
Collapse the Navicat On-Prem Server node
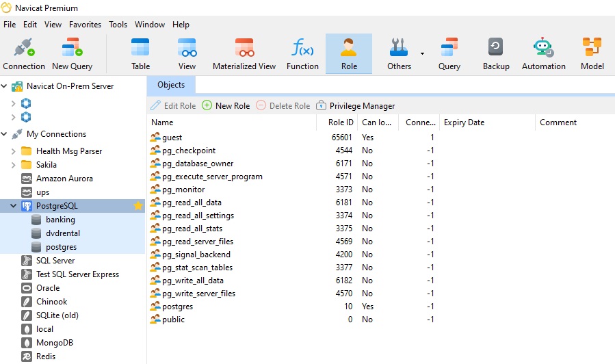click(x=4, y=86)
